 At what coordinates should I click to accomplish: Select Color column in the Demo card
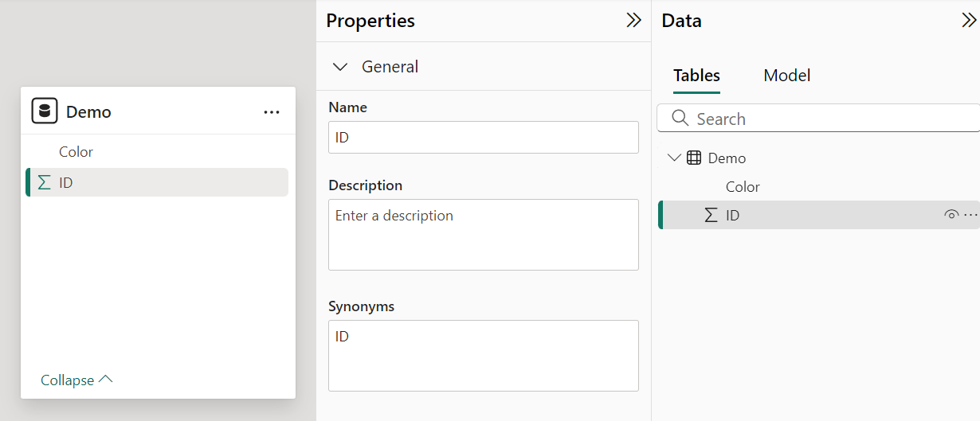pos(76,152)
